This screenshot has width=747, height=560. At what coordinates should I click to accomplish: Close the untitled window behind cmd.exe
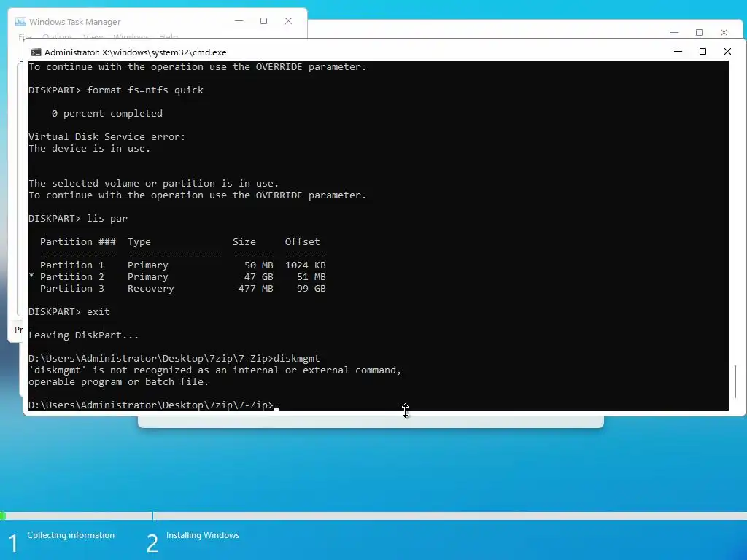724,32
